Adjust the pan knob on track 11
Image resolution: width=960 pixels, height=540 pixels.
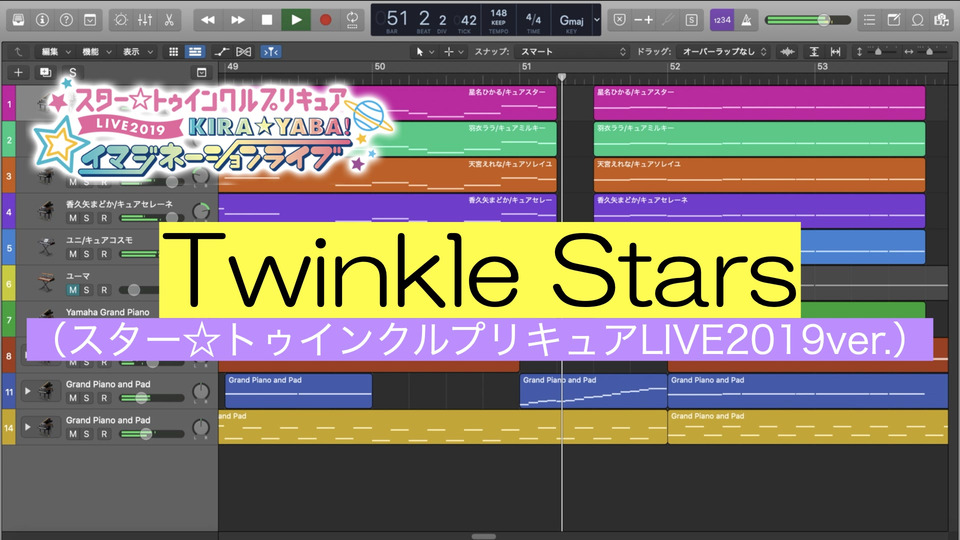(x=201, y=392)
